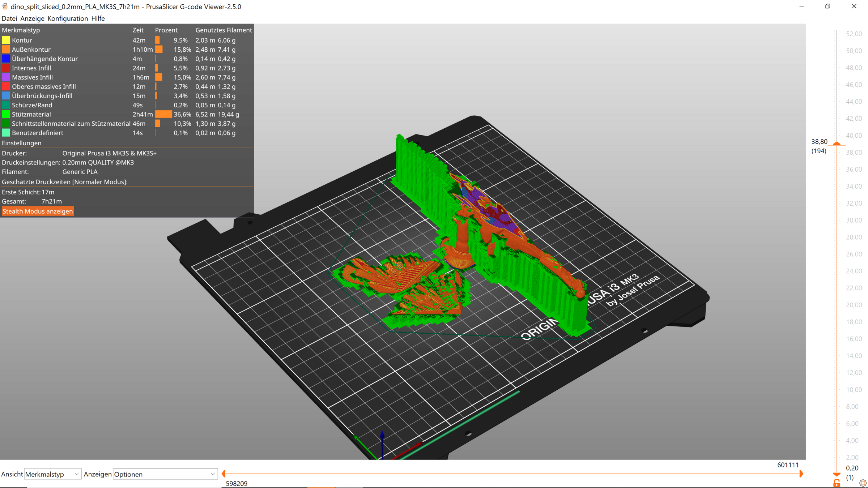Click the 2h41m time for Stützmaterial
This screenshot has height=488, width=868.
tap(142, 114)
